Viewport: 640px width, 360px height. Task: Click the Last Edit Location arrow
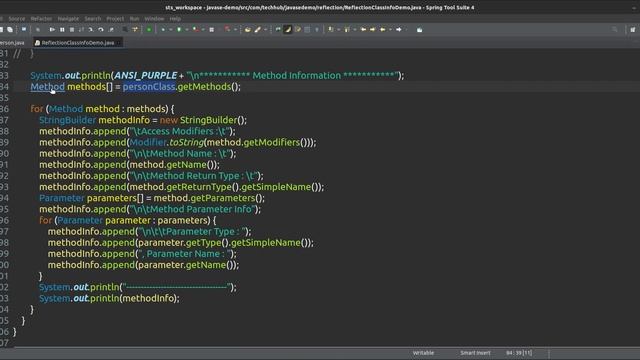[363, 29]
